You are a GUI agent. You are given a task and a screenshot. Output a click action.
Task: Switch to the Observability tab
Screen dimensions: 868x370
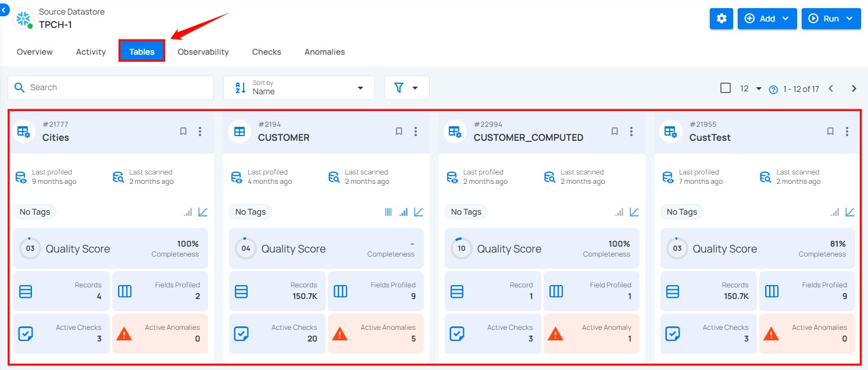click(x=203, y=52)
